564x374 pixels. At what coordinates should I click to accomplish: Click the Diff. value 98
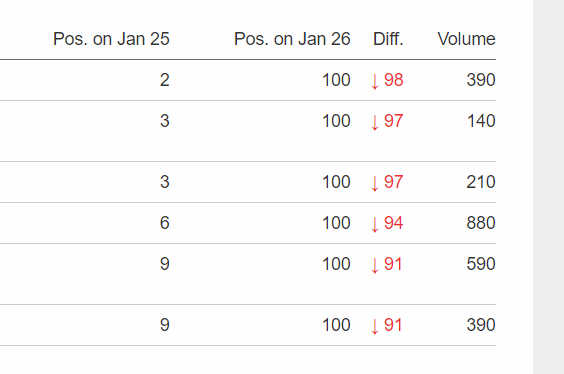coord(394,80)
